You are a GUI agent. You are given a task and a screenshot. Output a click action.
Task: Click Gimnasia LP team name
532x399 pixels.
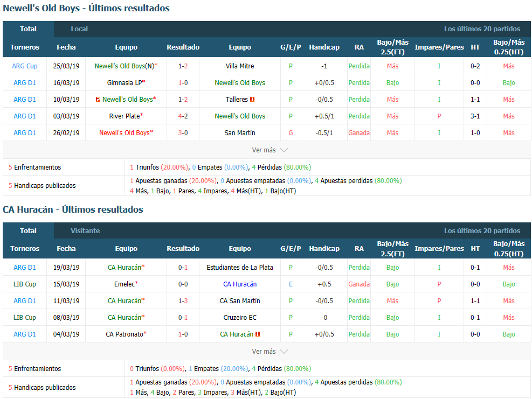pyautogui.click(x=125, y=83)
